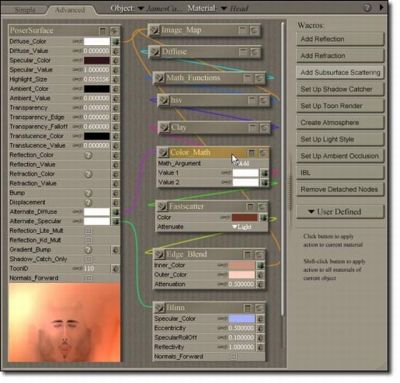
Task: Collapse the Math_Functions node parameters icon
Action: click(x=248, y=78)
